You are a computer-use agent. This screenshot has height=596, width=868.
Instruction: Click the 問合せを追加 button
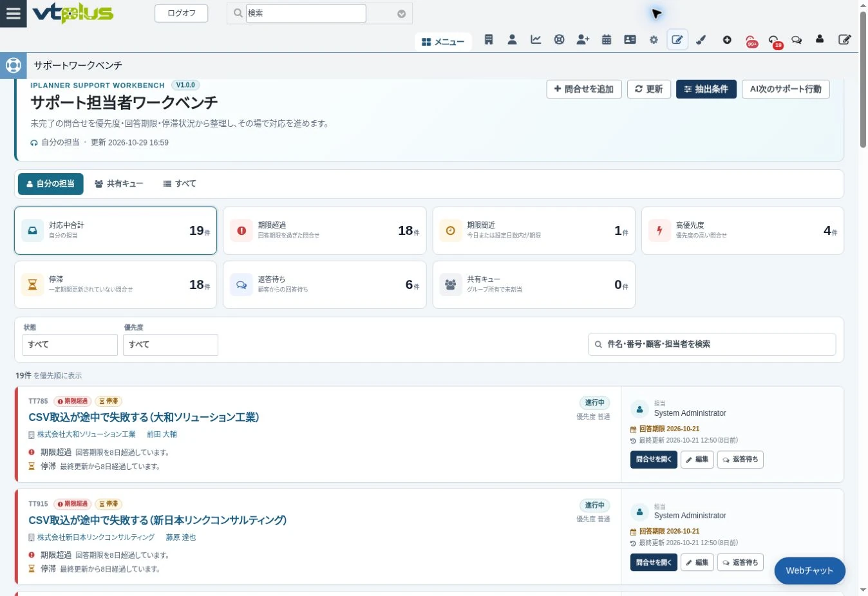[584, 89]
